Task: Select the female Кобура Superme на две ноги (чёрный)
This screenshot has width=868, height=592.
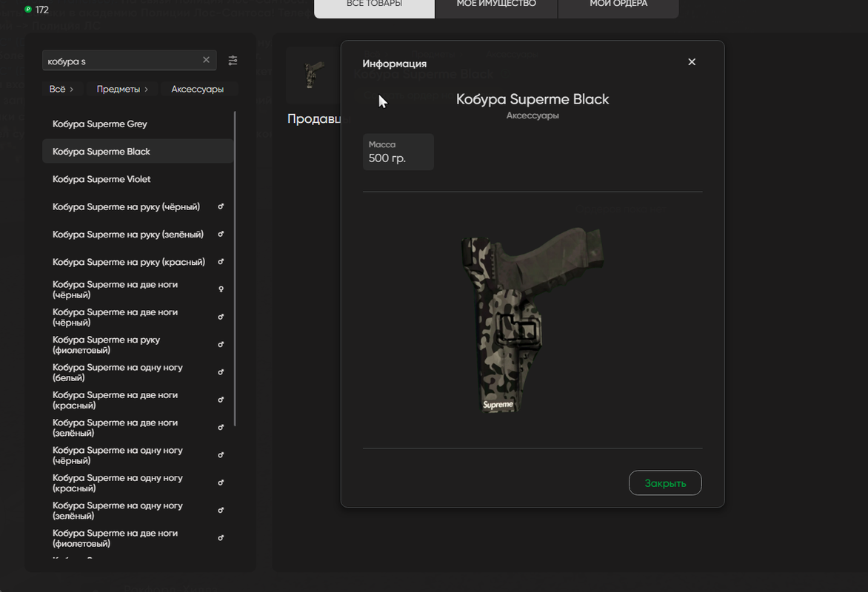Action: click(x=137, y=289)
